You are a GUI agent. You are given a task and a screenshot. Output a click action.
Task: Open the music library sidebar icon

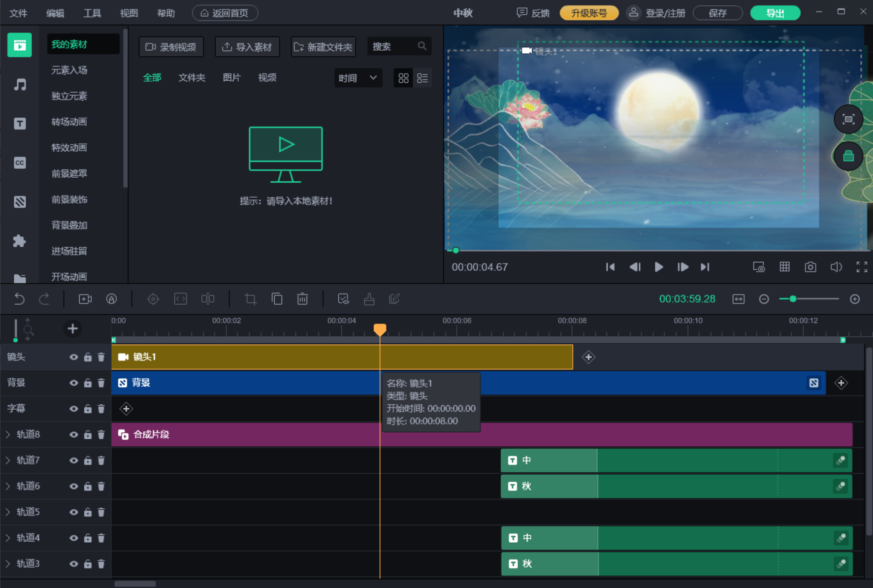tap(20, 85)
